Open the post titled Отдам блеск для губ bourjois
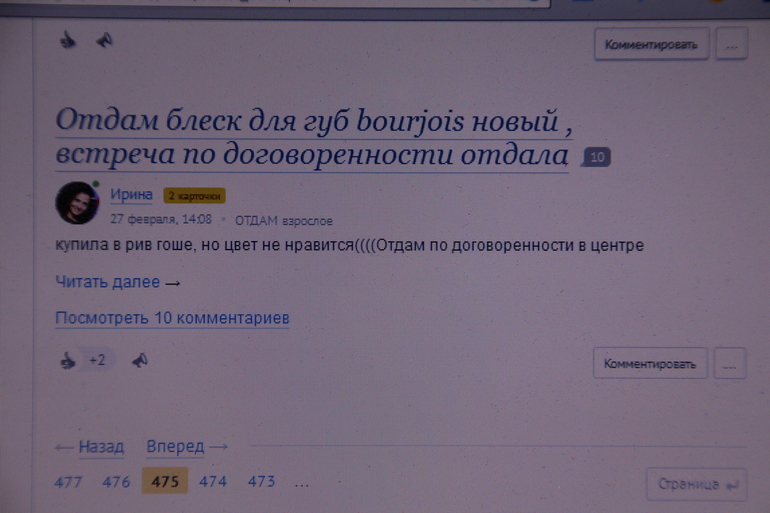 point(312,138)
